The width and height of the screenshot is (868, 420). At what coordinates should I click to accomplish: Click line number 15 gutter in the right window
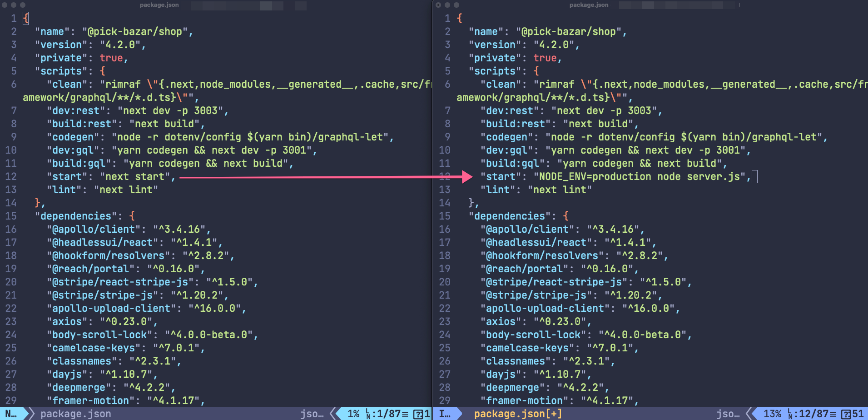pos(445,216)
